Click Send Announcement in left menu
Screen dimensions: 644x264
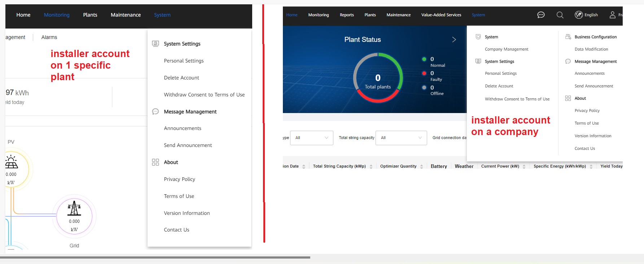coord(188,145)
